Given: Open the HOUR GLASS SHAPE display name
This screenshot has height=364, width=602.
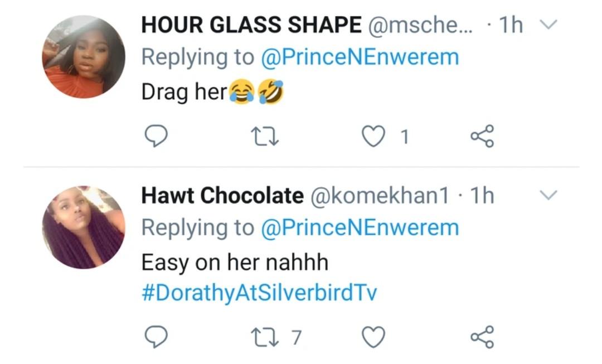Looking at the screenshot, I should (251, 25).
